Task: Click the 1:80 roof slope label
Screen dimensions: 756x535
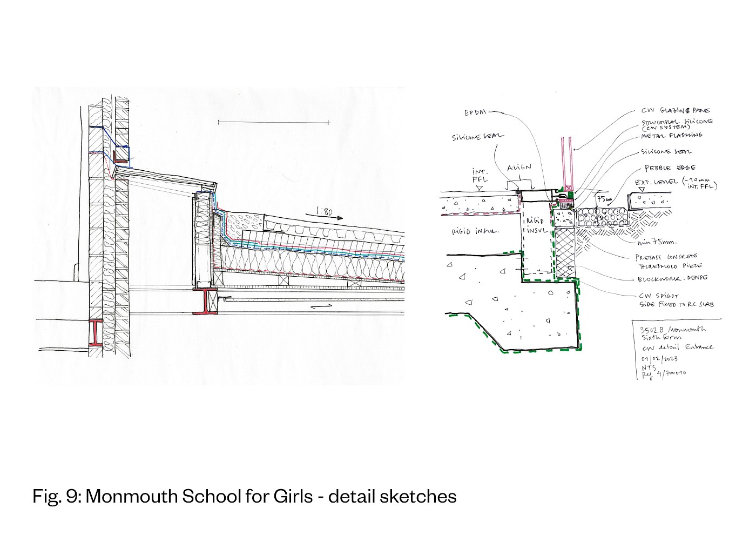Action: (323, 212)
